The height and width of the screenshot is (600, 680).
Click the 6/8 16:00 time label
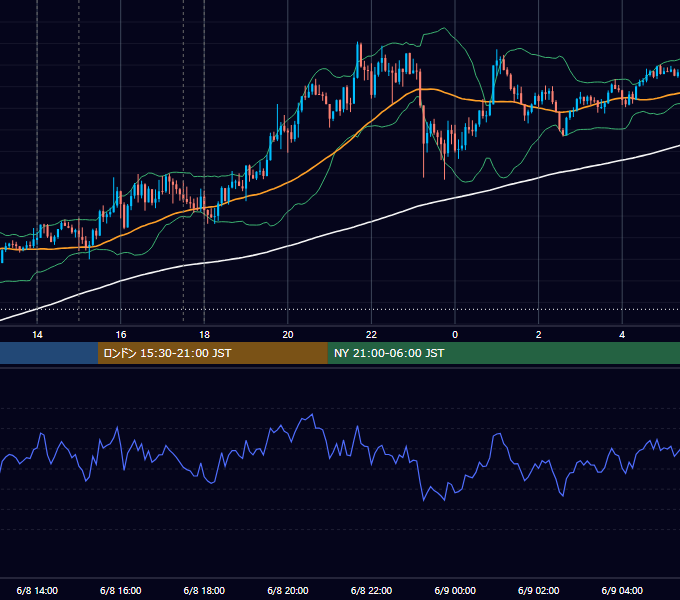click(x=121, y=590)
